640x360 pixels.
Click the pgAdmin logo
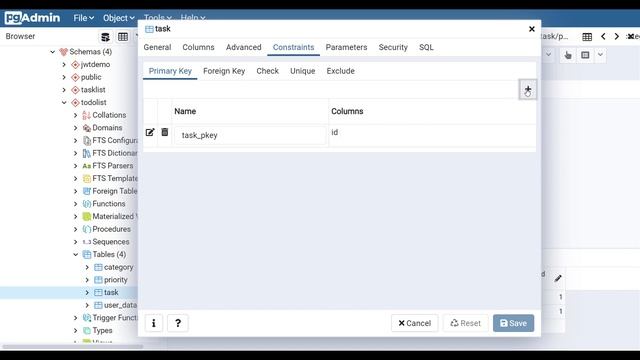[x=33, y=18]
